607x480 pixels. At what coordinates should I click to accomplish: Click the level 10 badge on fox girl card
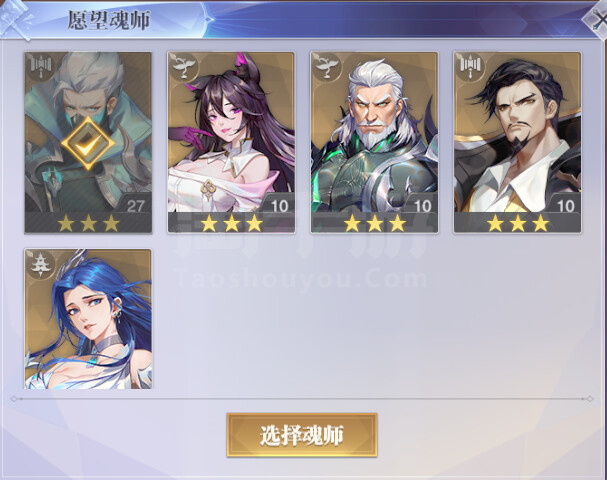pyautogui.click(x=279, y=206)
